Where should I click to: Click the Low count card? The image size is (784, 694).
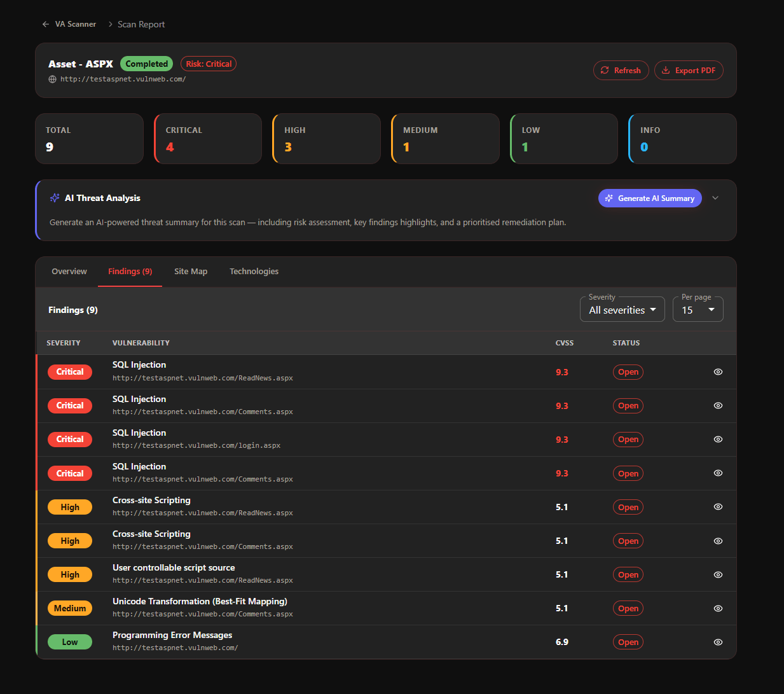click(x=564, y=139)
